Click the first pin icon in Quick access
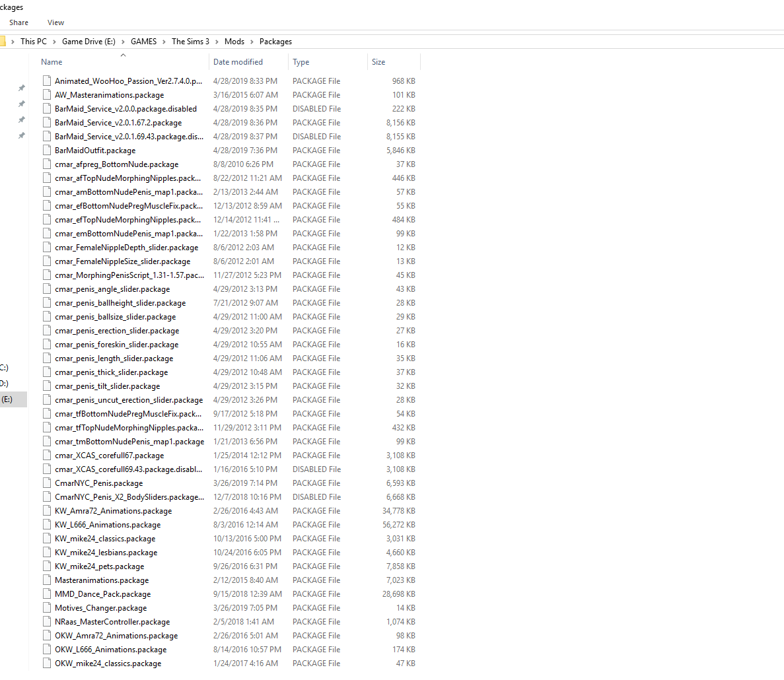Viewport: 784px width, 680px height. click(22, 88)
